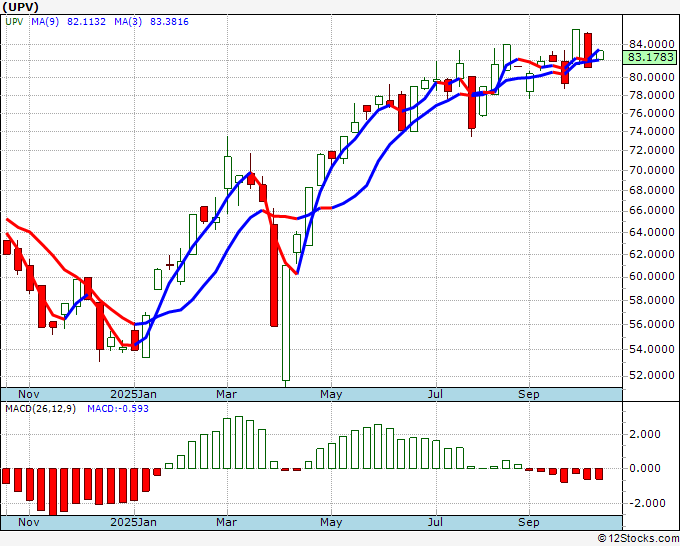Click the MA(9) legend label
Viewport: 680px width, 546px height.
tap(45, 22)
